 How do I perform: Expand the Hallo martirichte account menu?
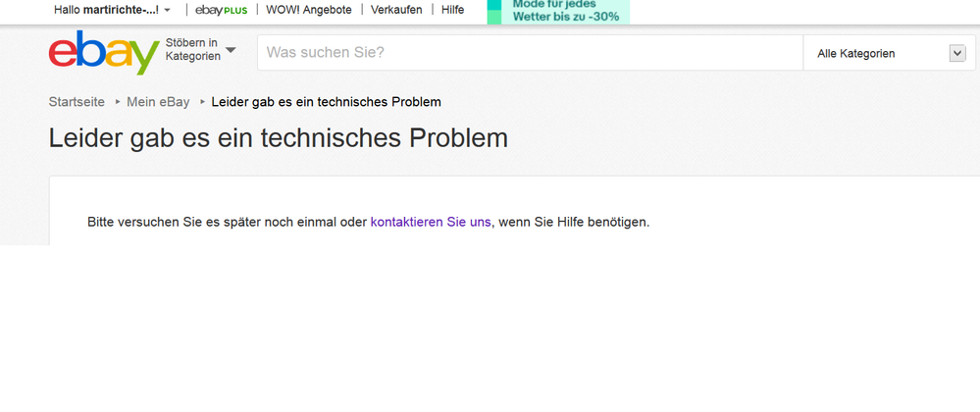click(x=167, y=10)
